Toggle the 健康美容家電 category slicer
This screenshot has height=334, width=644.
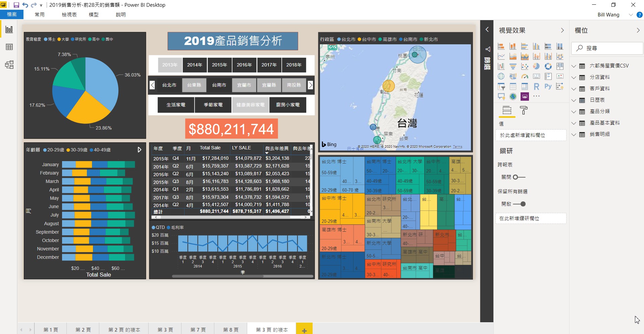click(x=250, y=105)
